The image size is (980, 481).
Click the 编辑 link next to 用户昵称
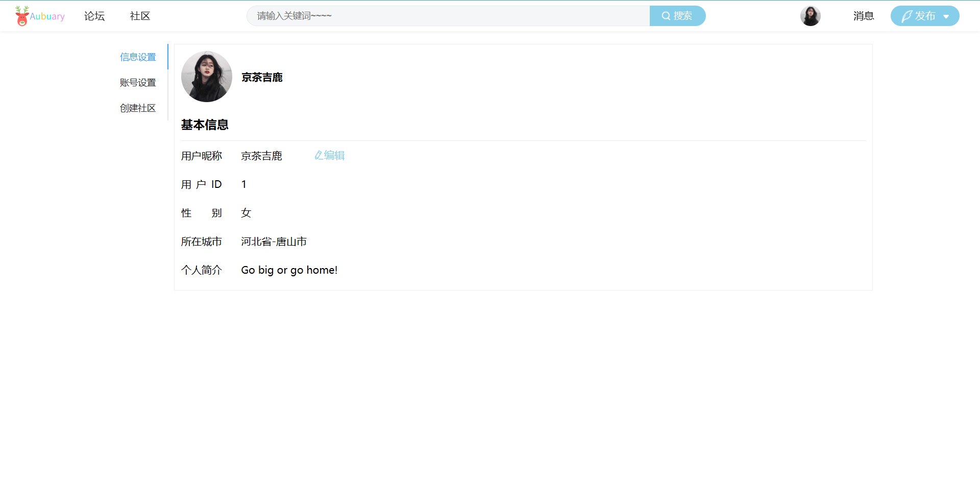330,155
